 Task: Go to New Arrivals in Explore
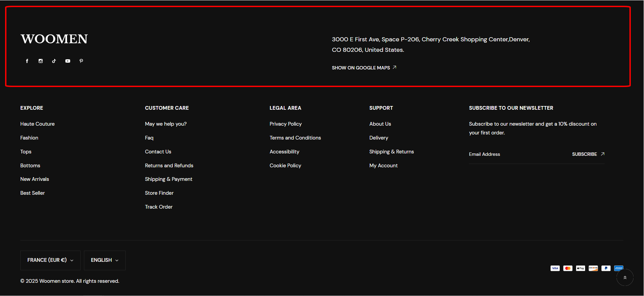(x=35, y=179)
